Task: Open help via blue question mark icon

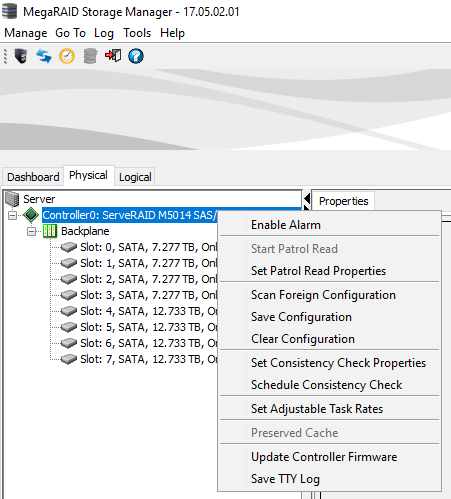Action: coord(136,56)
